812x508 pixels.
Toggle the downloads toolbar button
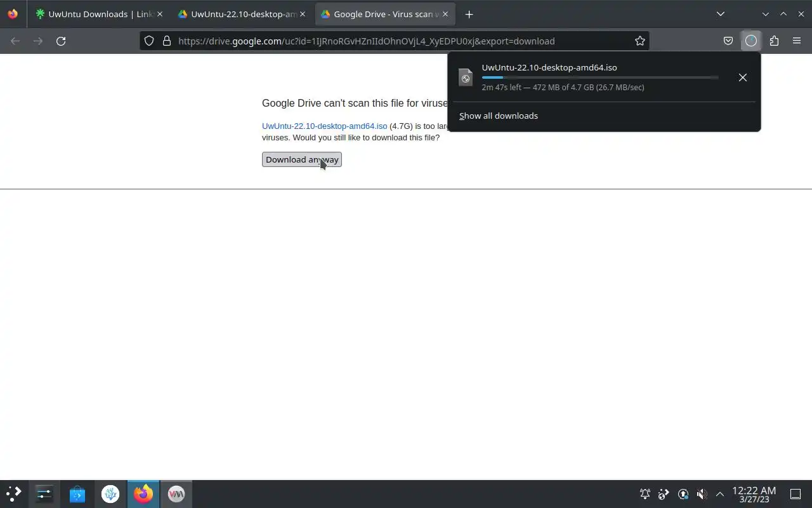(751, 41)
